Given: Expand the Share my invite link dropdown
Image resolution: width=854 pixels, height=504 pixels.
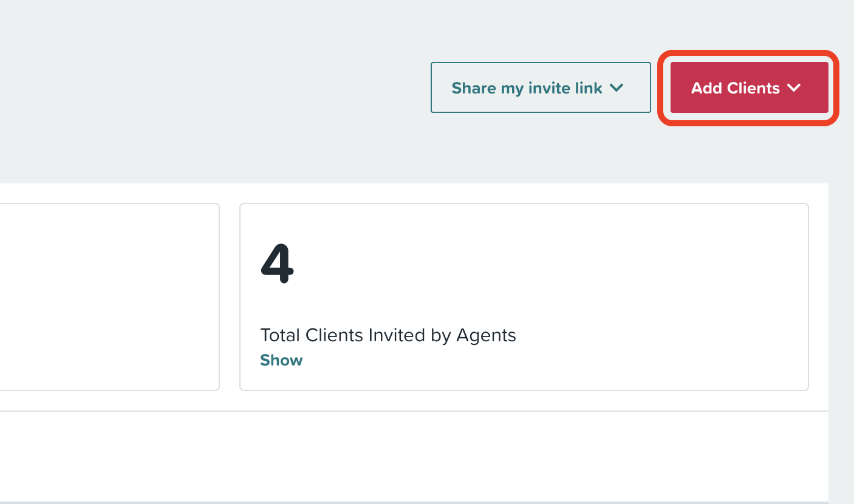Looking at the screenshot, I should point(541,87).
